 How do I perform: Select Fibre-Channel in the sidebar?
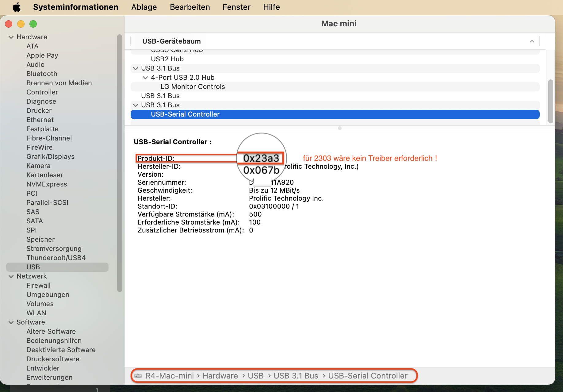(x=49, y=138)
